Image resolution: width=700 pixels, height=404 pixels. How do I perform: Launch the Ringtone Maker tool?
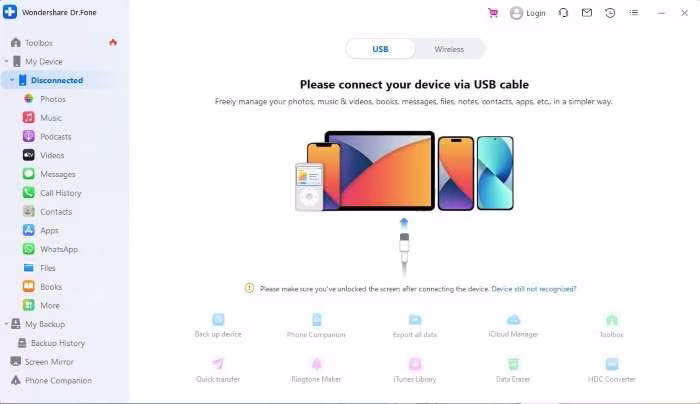click(316, 371)
